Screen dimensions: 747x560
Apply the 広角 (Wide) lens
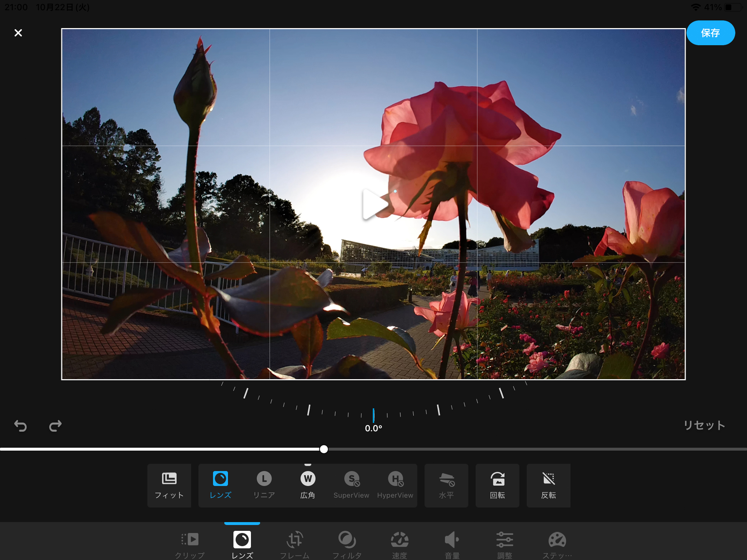pyautogui.click(x=308, y=485)
